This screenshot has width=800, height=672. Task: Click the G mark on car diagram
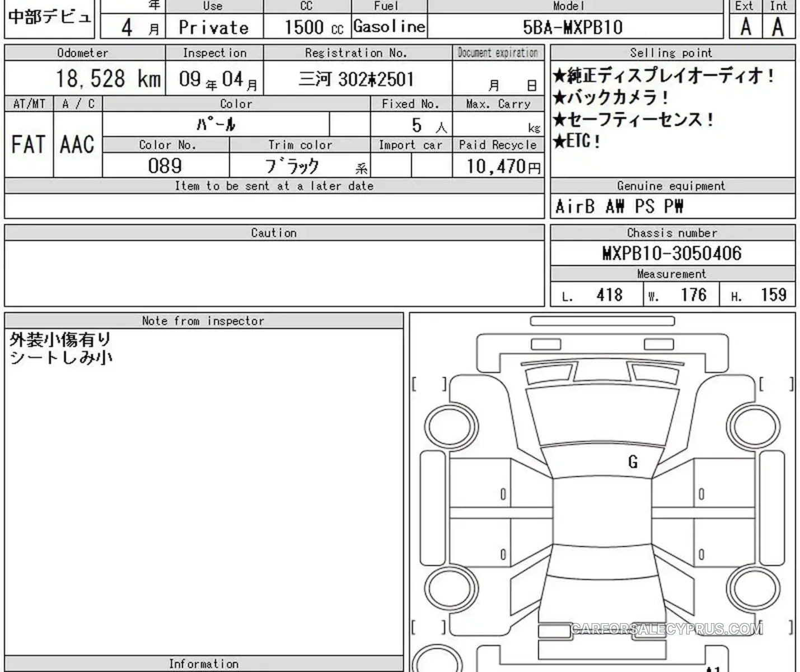click(x=633, y=462)
